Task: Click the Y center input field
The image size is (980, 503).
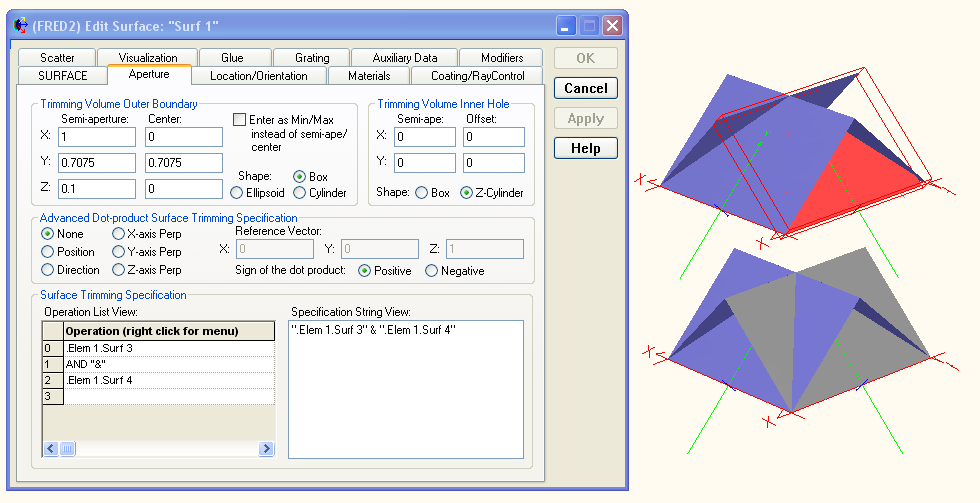Action: click(183, 163)
